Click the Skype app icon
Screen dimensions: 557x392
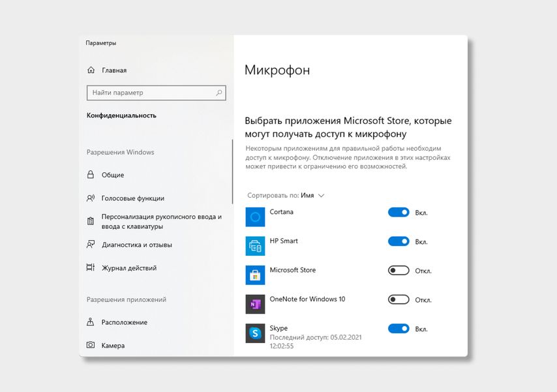tap(255, 333)
